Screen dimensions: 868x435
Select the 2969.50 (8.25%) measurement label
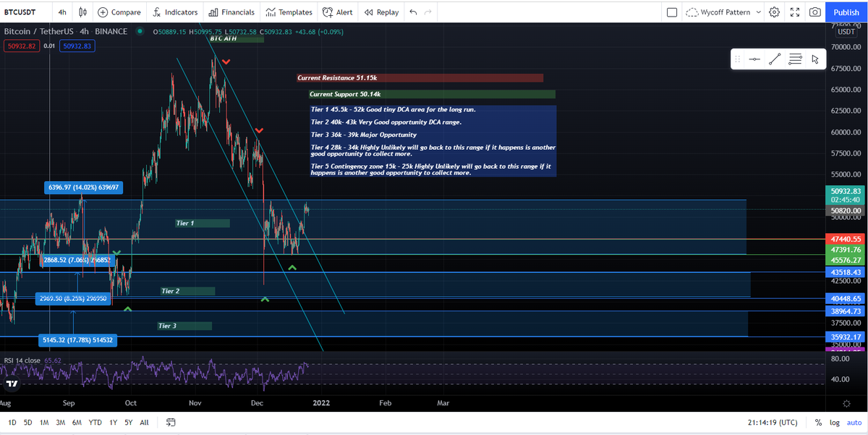pos(72,298)
